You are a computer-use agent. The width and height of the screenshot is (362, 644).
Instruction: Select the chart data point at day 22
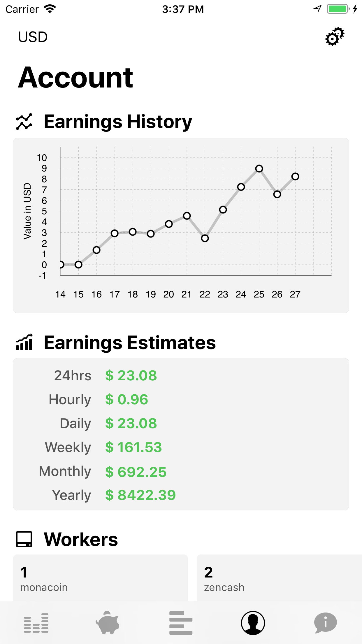click(205, 238)
